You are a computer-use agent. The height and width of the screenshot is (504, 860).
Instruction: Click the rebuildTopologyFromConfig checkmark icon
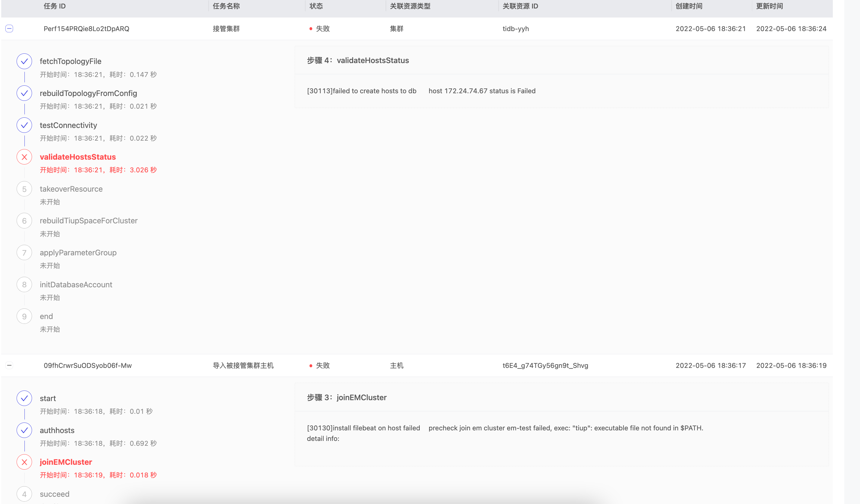(x=24, y=93)
